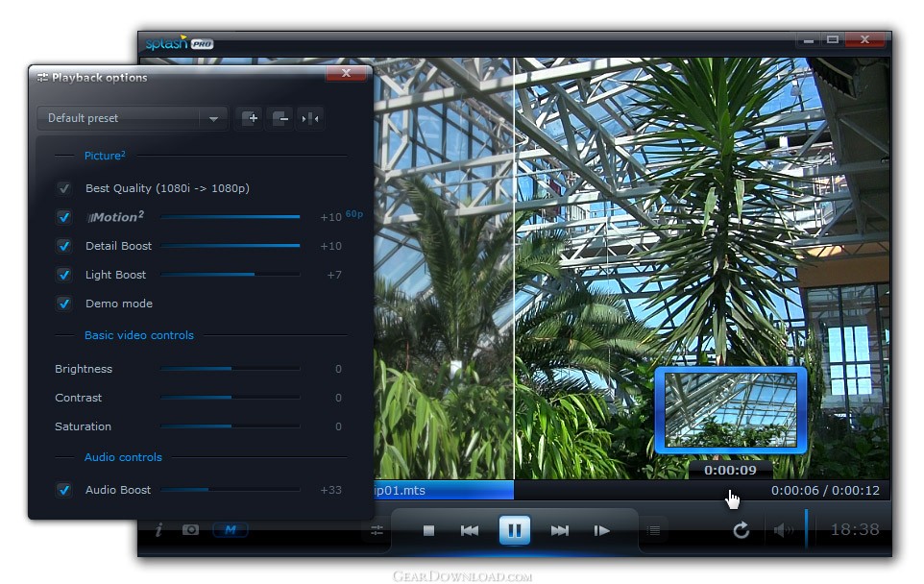Click the Detail Boost +10 value
The width and height of the screenshot is (924, 584).
(330, 246)
